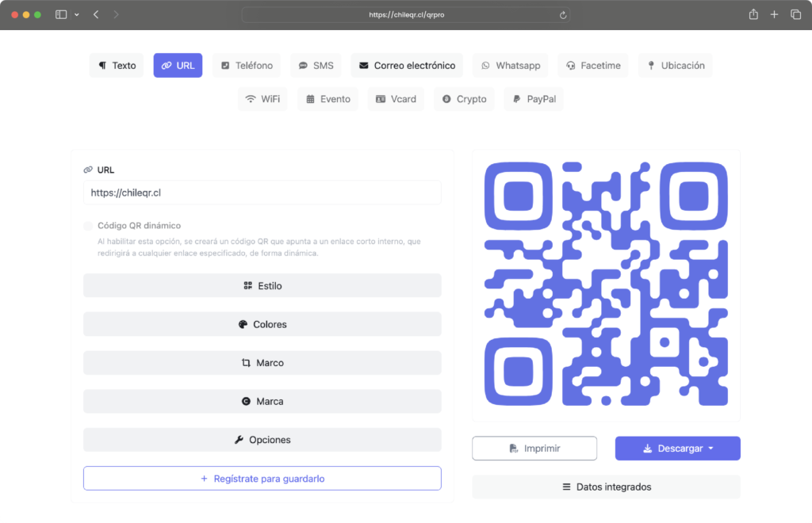Switch to the Whatsapp tab
Viewport: 812px width, 523px height.
click(x=511, y=66)
